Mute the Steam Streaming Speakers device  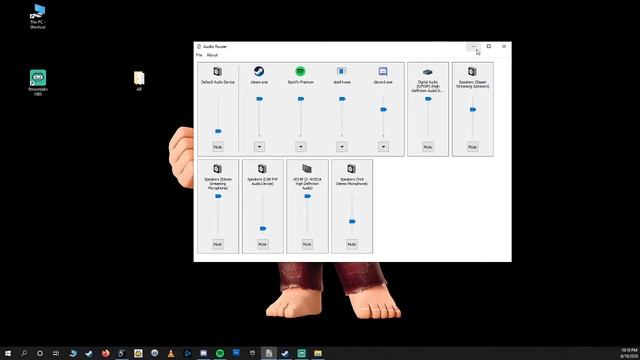click(x=472, y=147)
